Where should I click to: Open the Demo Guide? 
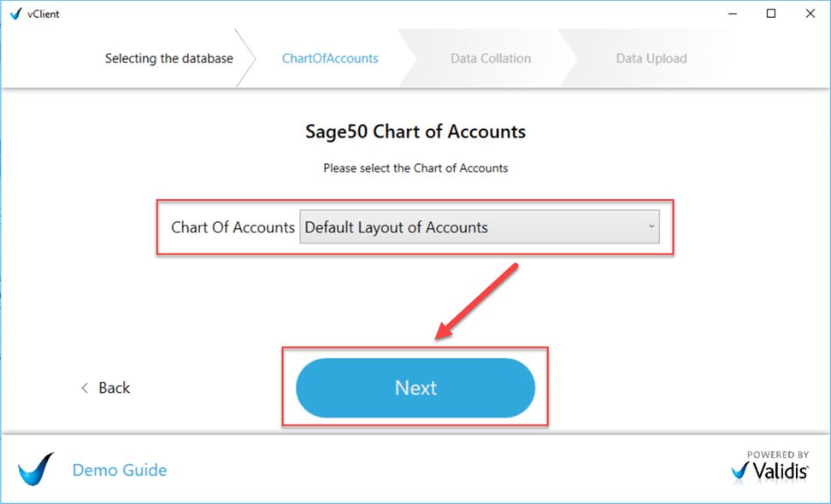pyautogui.click(x=119, y=470)
